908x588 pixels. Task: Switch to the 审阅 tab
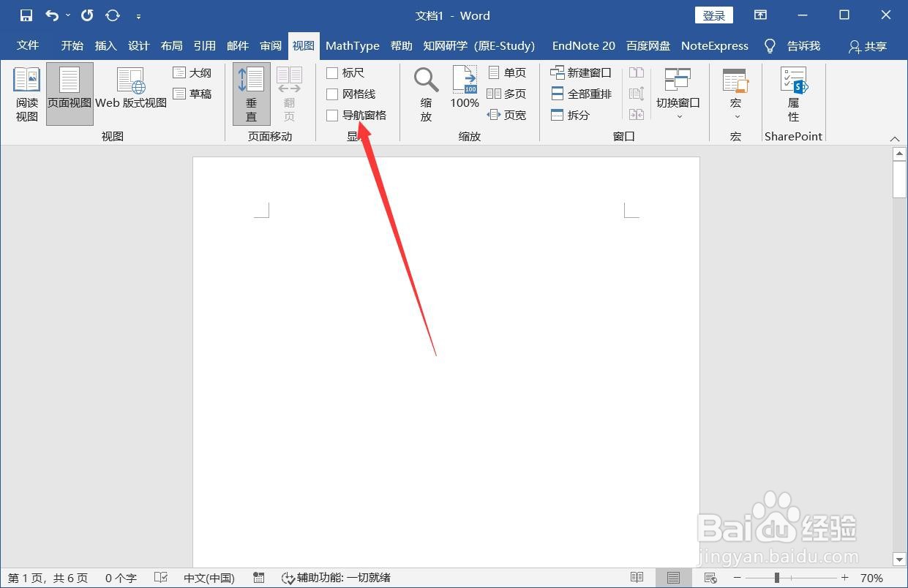(271, 45)
